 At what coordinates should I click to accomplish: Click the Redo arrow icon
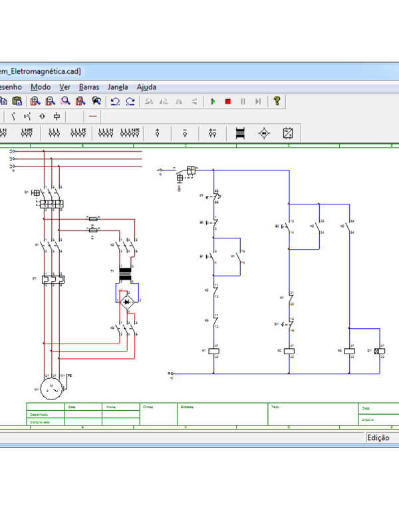(x=130, y=101)
